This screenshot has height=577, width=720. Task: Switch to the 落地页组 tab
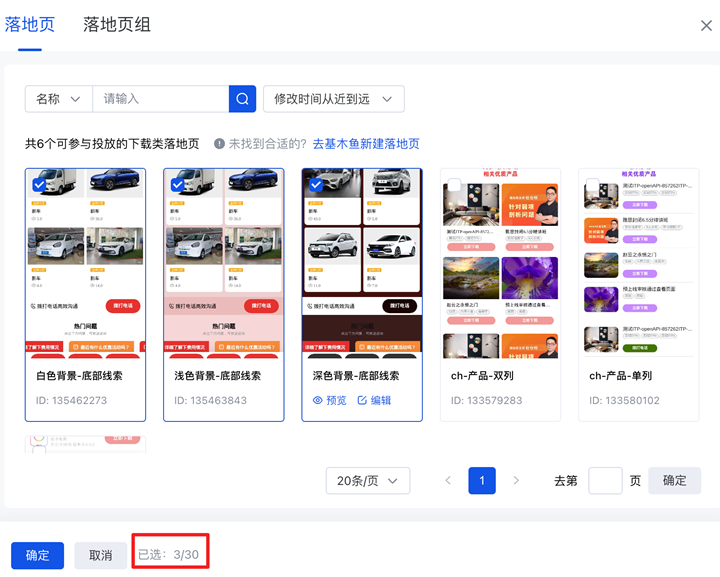[120, 25]
